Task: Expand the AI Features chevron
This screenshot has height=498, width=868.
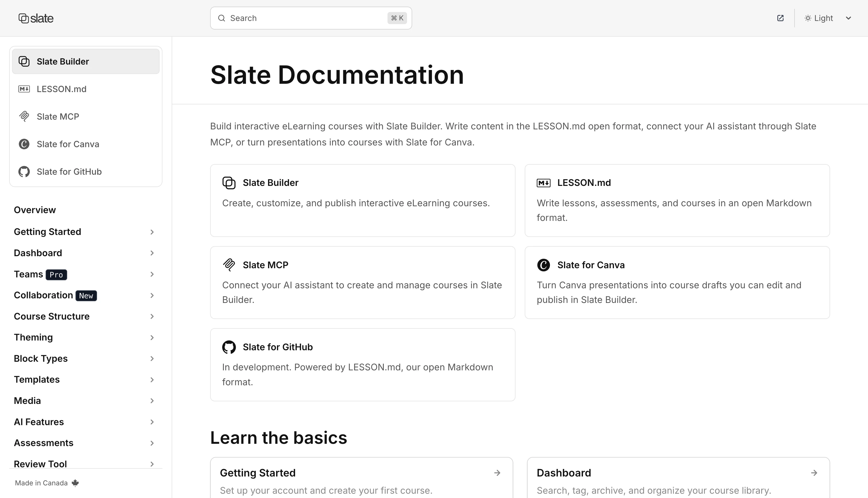Action: tap(152, 422)
